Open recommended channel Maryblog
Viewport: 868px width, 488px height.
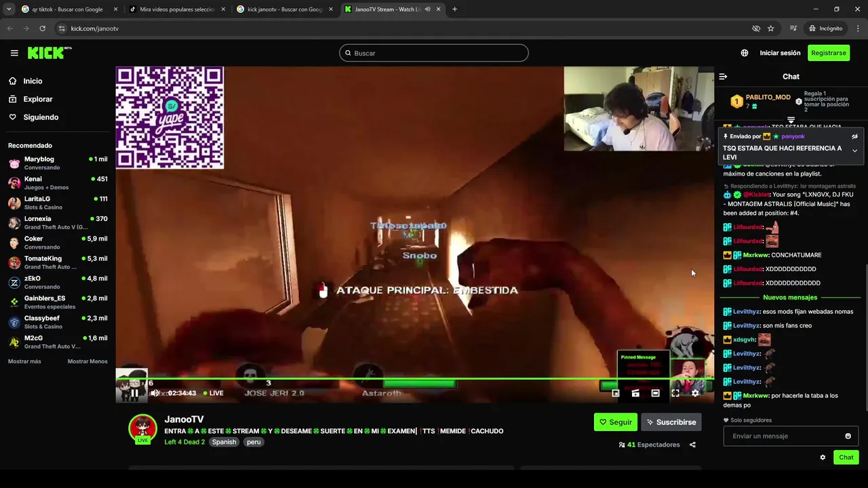pyautogui.click(x=58, y=163)
